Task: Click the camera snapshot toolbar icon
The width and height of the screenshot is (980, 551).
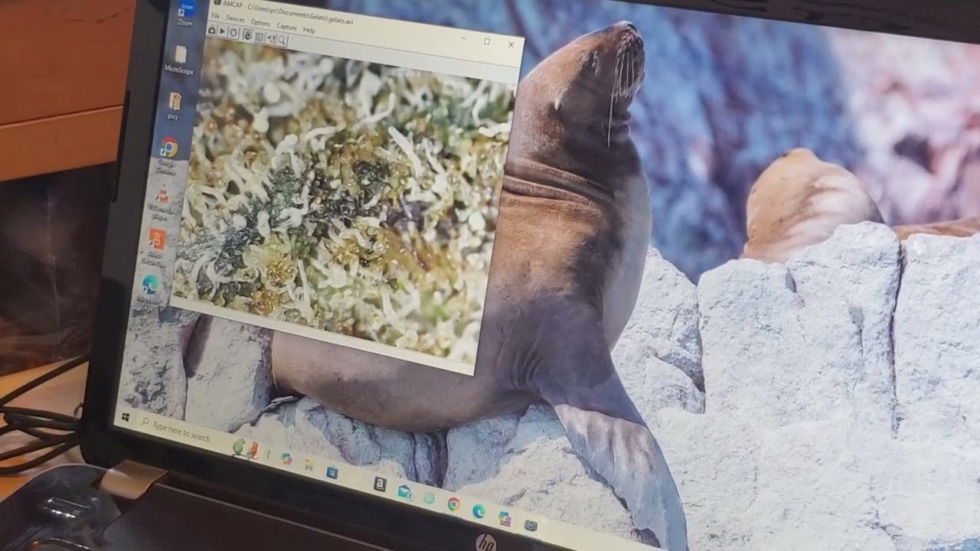Action: 211,31
